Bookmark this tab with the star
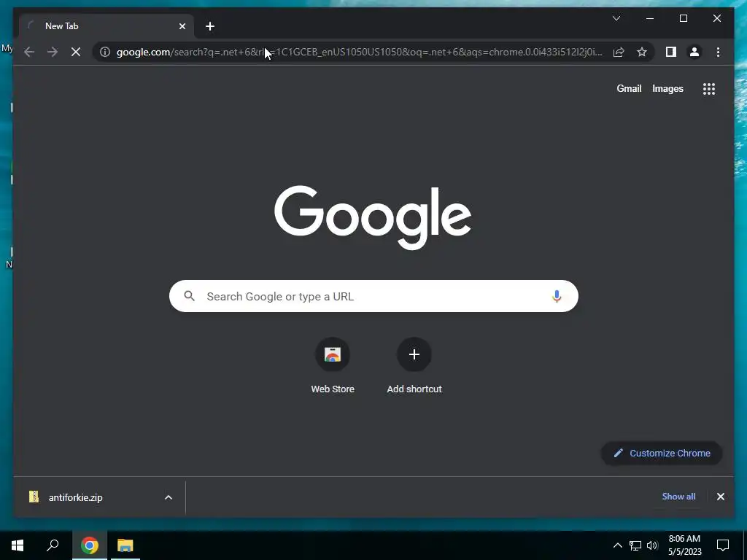The image size is (747, 560). [642, 52]
